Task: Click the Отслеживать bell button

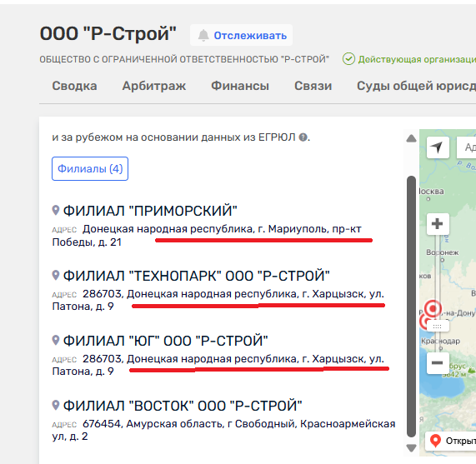Action: [x=242, y=35]
